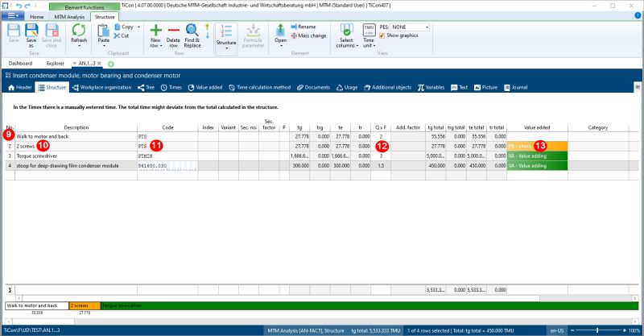644x336 pixels.
Task: Switch to Home ribbon tab
Action: 36,17
